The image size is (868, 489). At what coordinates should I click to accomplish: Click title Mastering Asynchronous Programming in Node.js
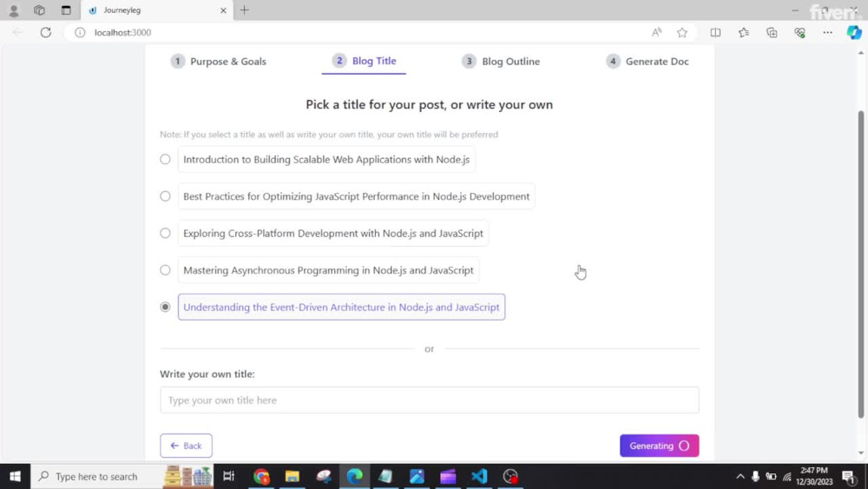328,270
